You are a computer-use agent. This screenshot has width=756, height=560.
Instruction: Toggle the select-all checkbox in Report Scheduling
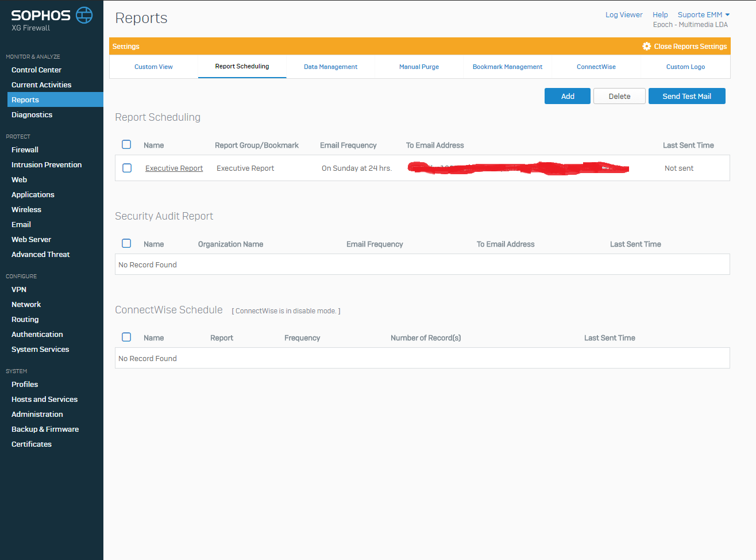126,144
